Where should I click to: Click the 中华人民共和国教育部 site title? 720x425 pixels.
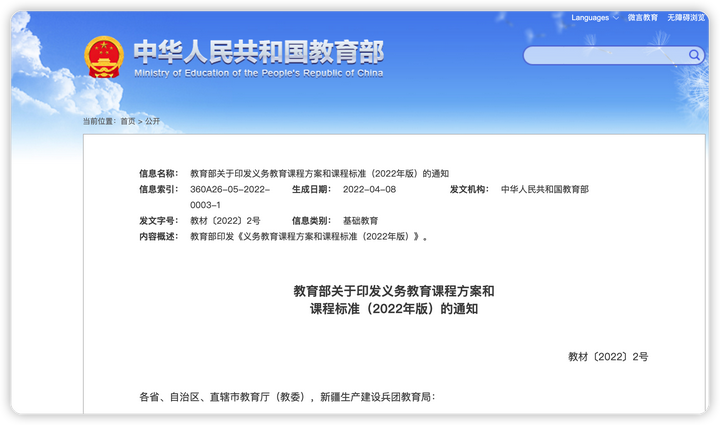[x=258, y=51]
